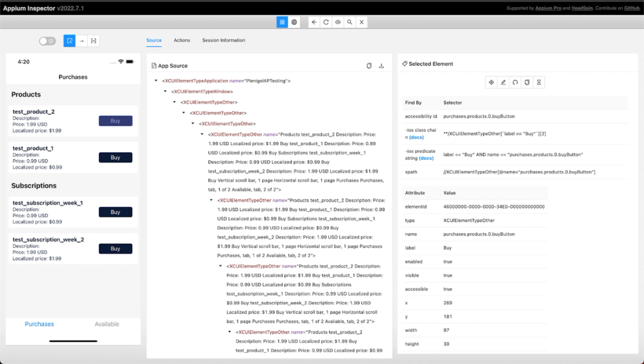Image resolution: width=644 pixels, height=364 pixels.
Task: Choose Tap By Coordinates icon
Action: (x=94, y=41)
